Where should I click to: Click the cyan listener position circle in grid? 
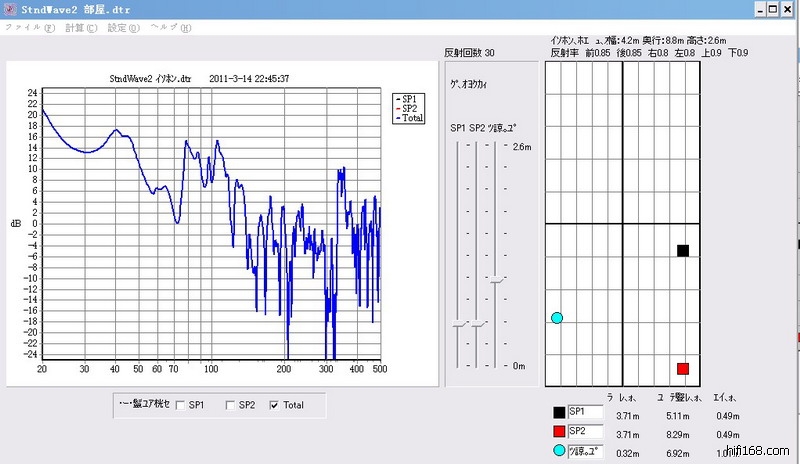[557, 318]
